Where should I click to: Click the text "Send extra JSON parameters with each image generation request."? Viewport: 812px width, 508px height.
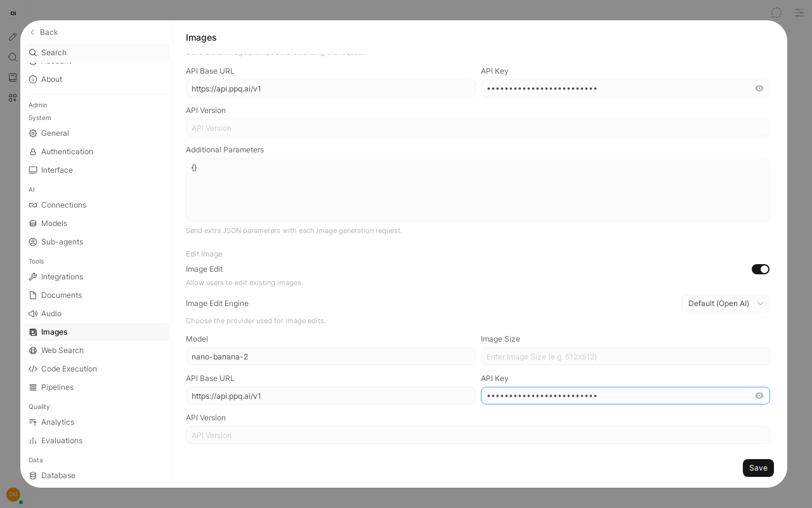click(294, 231)
